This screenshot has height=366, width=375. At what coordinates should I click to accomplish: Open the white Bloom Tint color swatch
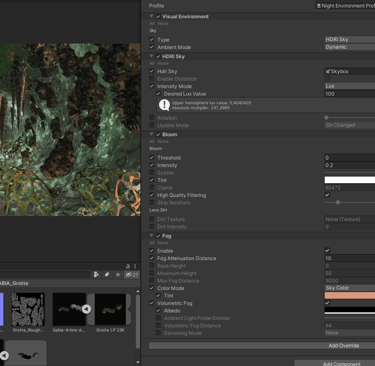point(350,180)
